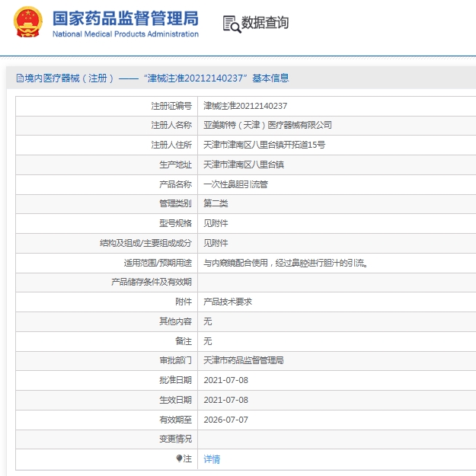
Task: Select 产品技术要求 in the 附件 row
Action: (x=228, y=302)
